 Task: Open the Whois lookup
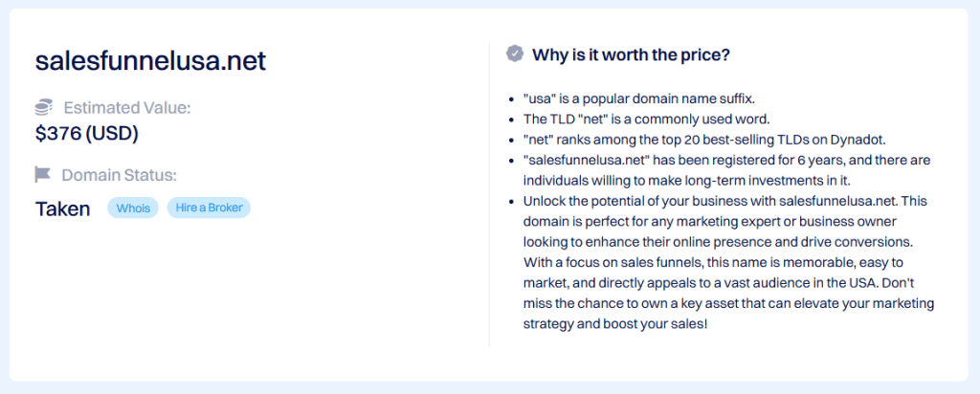133,208
